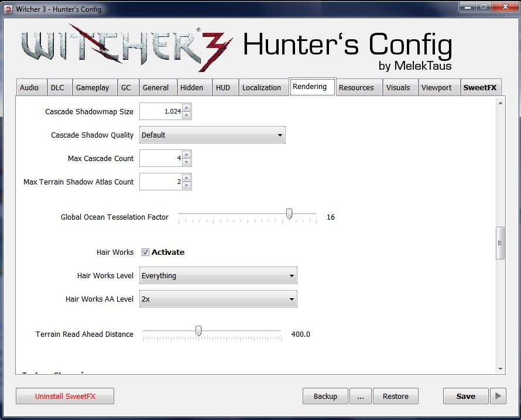Click the play arrow button beside Save
Viewport: 521px width, 420px height.
(x=498, y=396)
